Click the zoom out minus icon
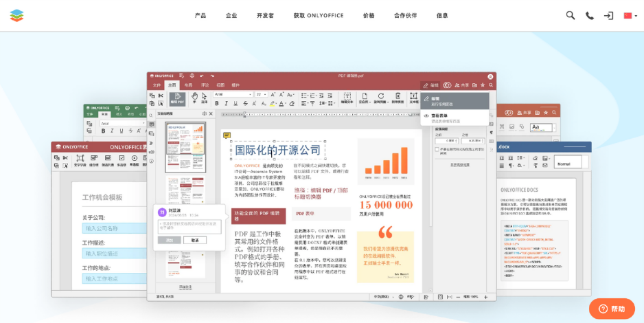Image resolution: width=644 pixels, height=323 pixels. [458, 297]
